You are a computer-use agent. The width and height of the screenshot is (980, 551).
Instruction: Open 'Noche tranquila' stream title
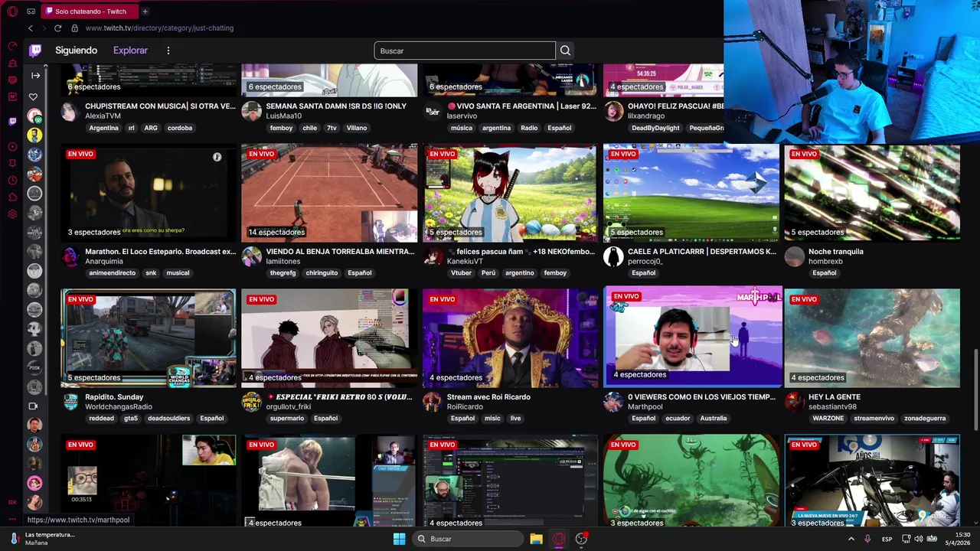coord(835,252)
